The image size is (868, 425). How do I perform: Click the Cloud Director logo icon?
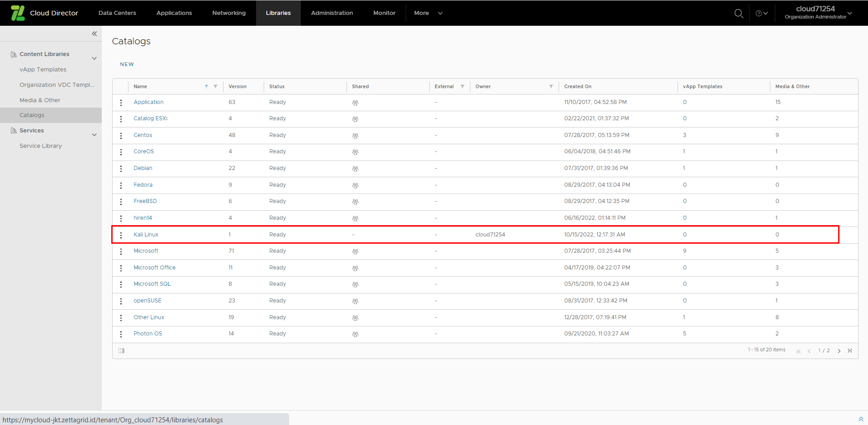pyautogui.click(x=18, y=13)
